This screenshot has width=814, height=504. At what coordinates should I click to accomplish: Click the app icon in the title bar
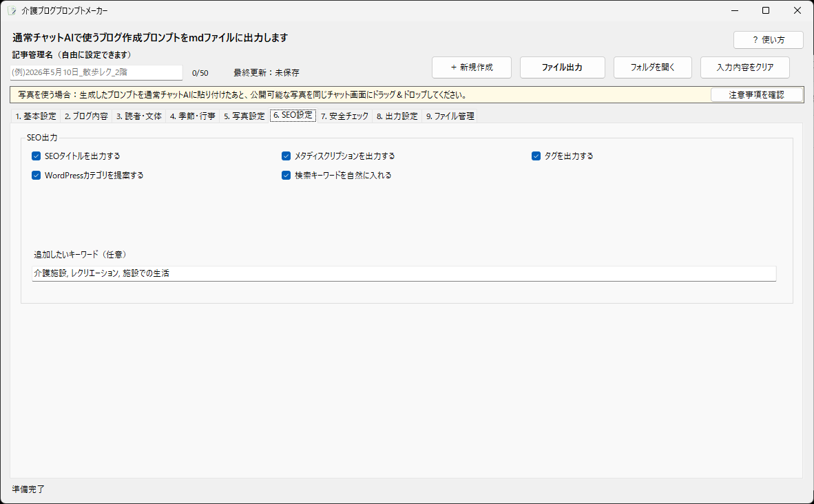[12, 10]
